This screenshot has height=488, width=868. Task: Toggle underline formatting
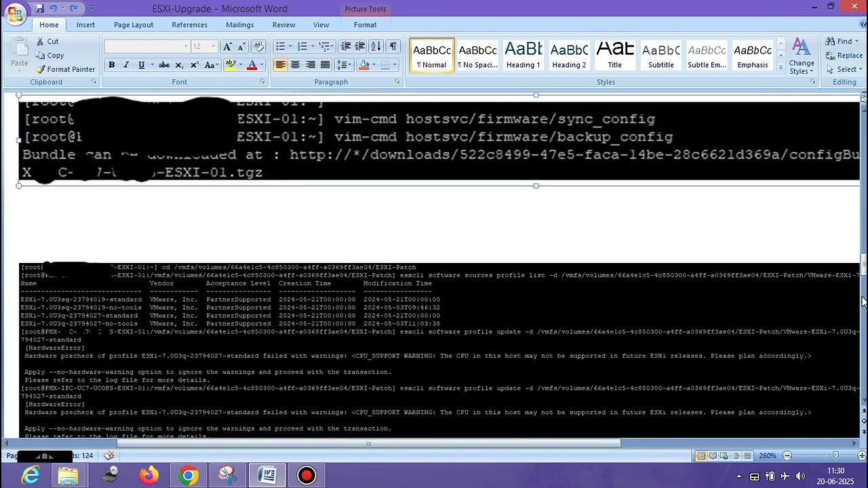pyautogui.click(x=141, y=65)
